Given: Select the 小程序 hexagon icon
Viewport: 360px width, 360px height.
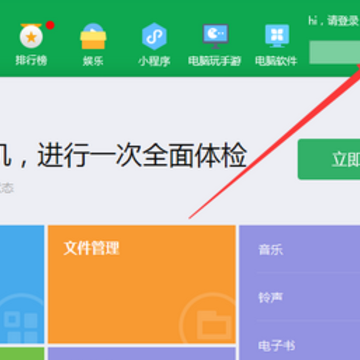Looking at the screenshot, I should click(x=154, y=36).
